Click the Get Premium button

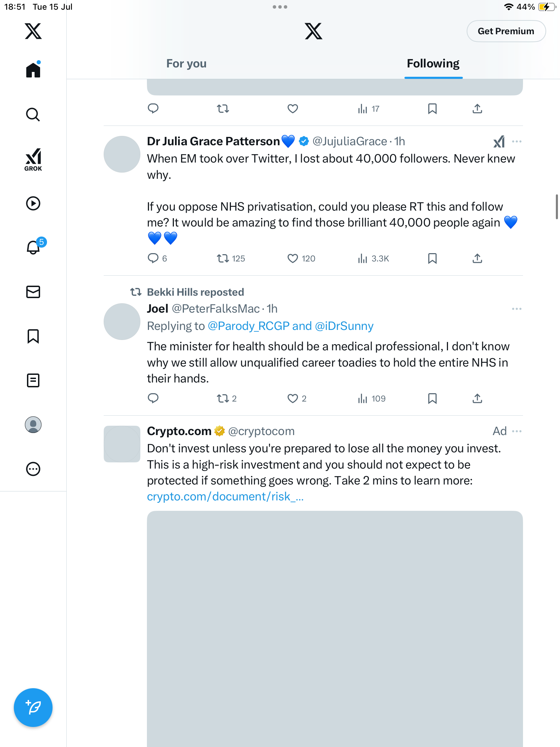(506, 31)
